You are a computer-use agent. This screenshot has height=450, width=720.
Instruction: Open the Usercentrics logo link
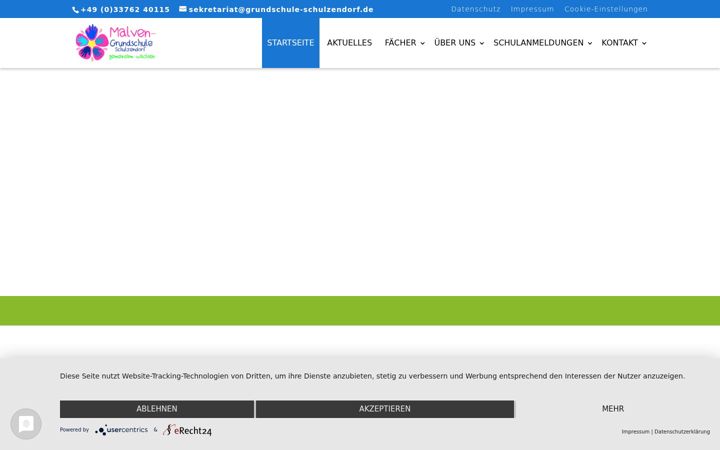(122, 430)
